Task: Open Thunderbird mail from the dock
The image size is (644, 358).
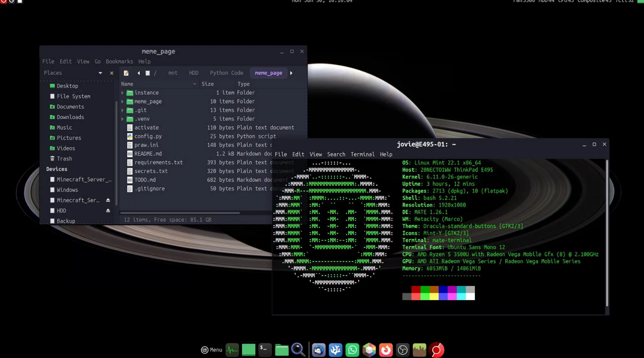Action: click(319, 350)
